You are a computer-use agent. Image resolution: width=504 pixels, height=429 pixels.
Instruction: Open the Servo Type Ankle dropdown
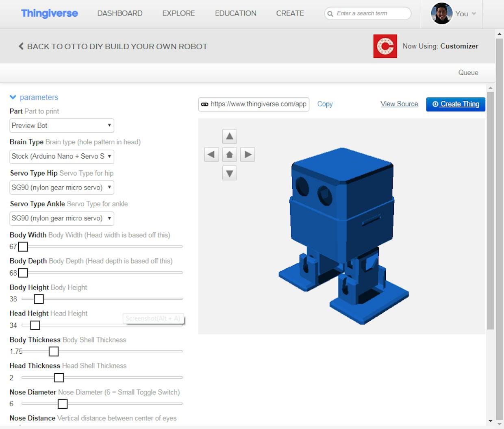coord(62,218)
